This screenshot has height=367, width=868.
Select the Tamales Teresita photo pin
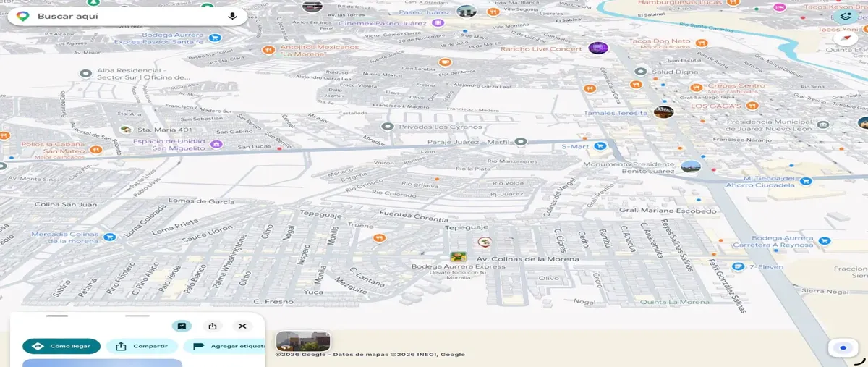coord(663,111)
